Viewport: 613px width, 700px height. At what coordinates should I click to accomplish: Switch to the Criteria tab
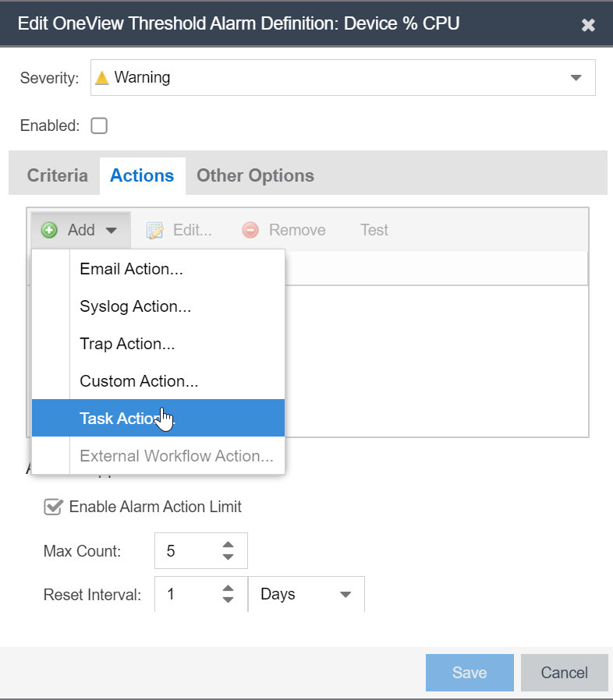(58, 175)
